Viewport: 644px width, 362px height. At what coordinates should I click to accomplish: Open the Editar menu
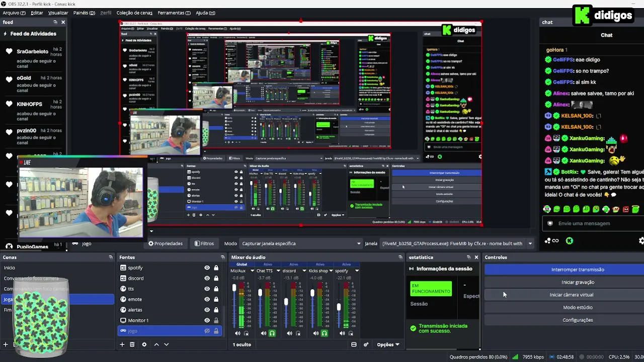point(37,13)
